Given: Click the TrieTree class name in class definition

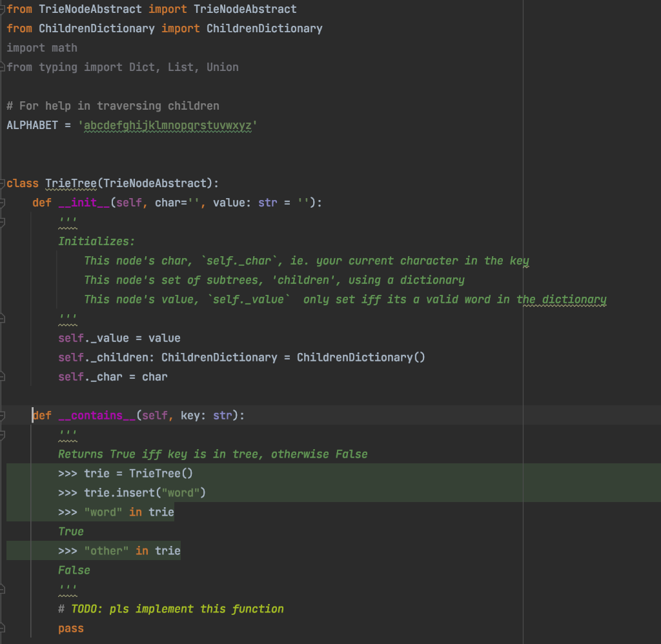Looking at the screenshot, I should [x=71, y=183].
